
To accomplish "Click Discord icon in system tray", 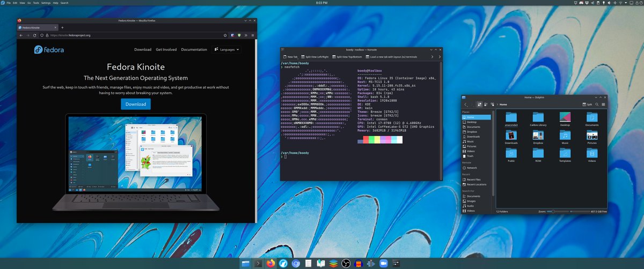I will pos(581,3).
